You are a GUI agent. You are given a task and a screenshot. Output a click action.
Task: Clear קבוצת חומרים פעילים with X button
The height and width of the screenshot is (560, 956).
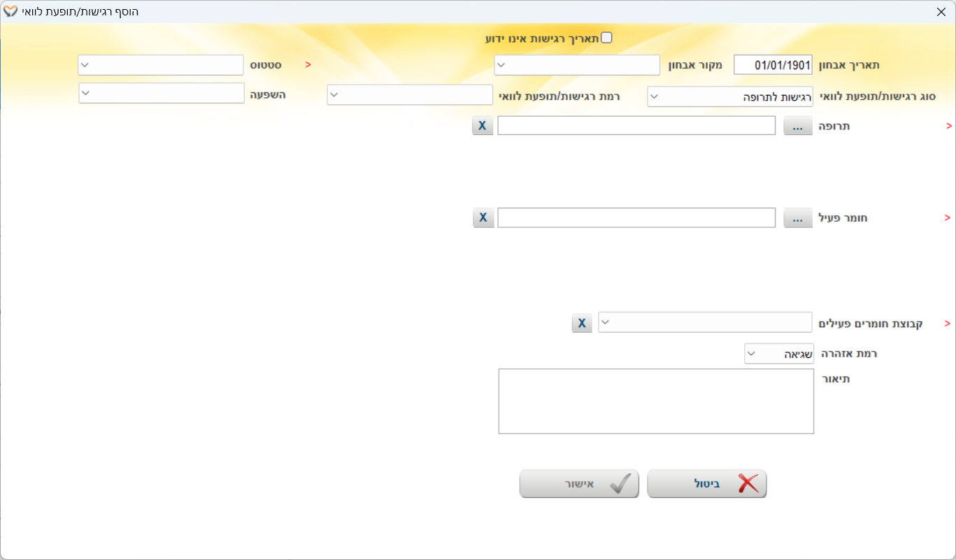pos(582,323)
